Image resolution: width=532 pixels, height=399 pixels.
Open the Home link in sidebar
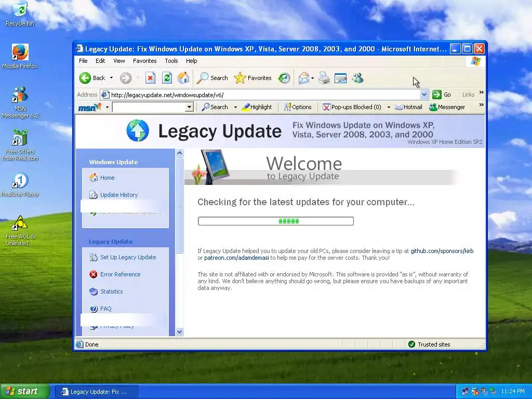[x=107, y=178]
